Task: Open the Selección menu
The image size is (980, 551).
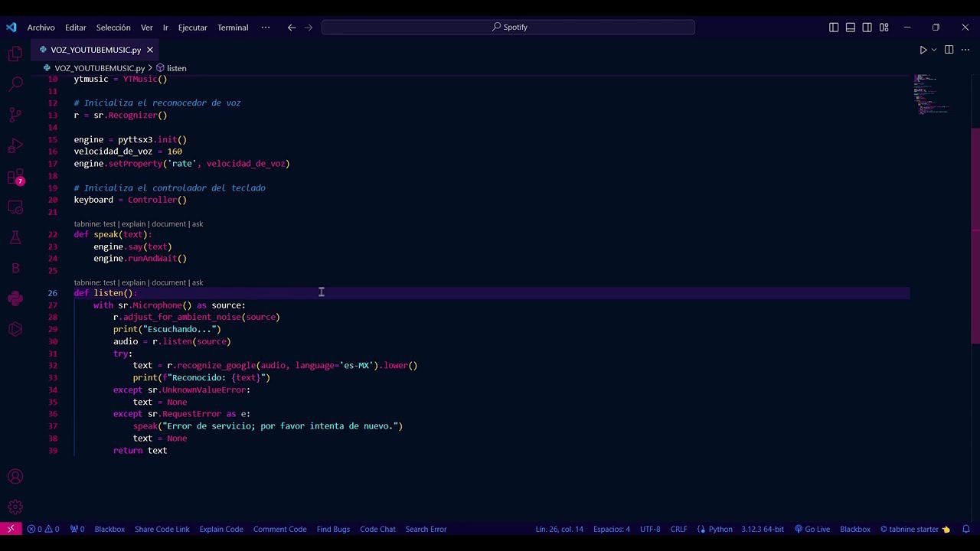Action: (113, 27)
